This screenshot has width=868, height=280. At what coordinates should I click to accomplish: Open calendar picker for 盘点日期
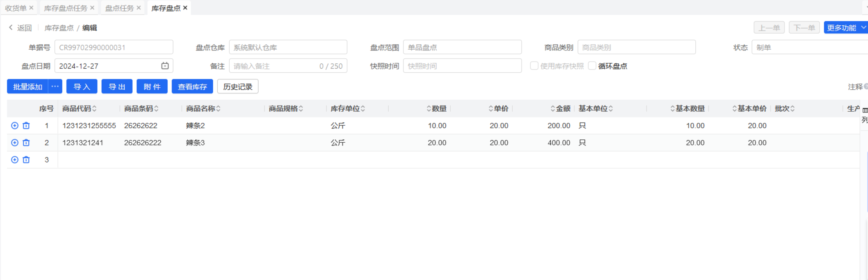click(165, 66)
